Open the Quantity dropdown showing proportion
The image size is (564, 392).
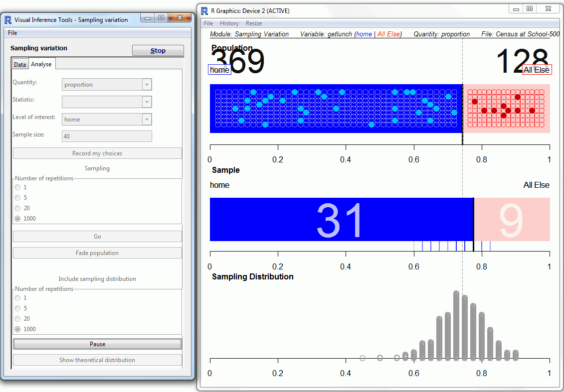click(x=147, y=85)
